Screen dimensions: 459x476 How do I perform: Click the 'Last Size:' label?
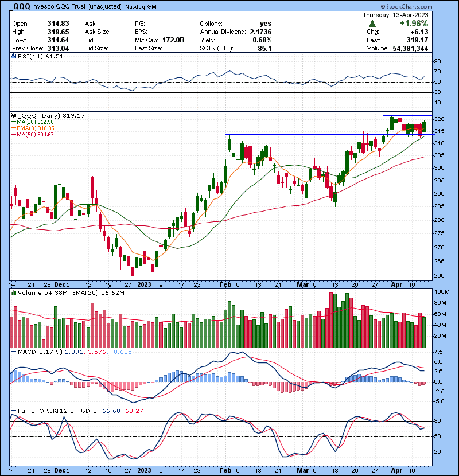coord(149,48)
